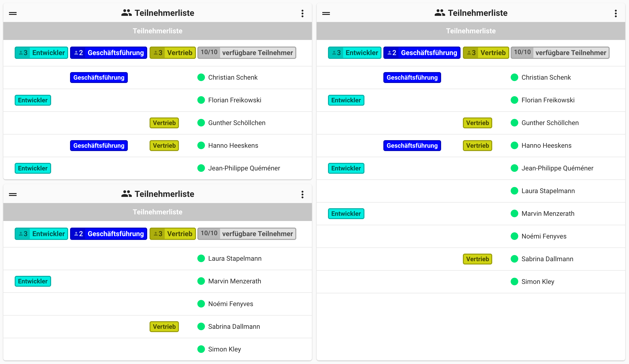Toggle the Vertrieb filter chip in the bottom-left card
This screenshot has height=364, width=629.
pyautogui.click(x=173, y=234)
